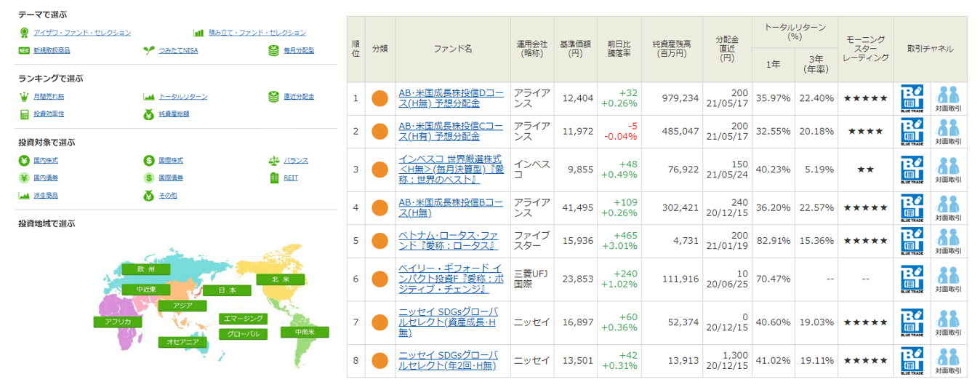
Task: Choose the エマージング button on the map
Action: [243, 319]
